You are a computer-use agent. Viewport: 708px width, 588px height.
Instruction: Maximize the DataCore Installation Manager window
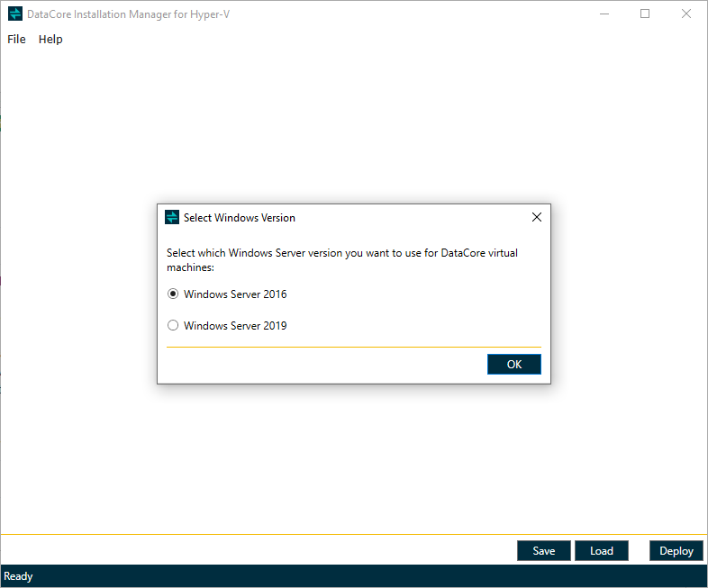pyautogui.click(x=645, y=14)
